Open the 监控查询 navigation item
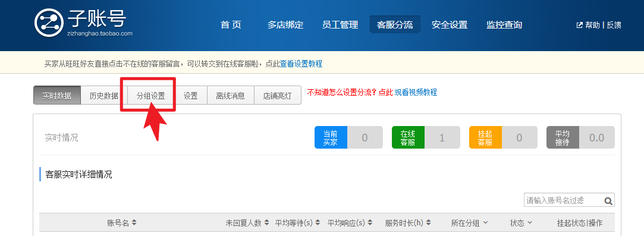644x236 pixels. (504, 24)
